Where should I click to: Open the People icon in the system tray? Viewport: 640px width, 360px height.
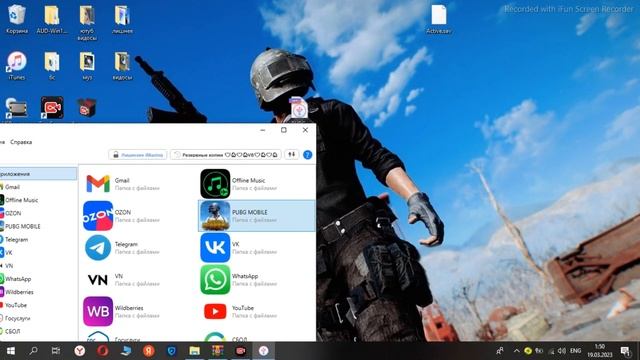(500, 351)
